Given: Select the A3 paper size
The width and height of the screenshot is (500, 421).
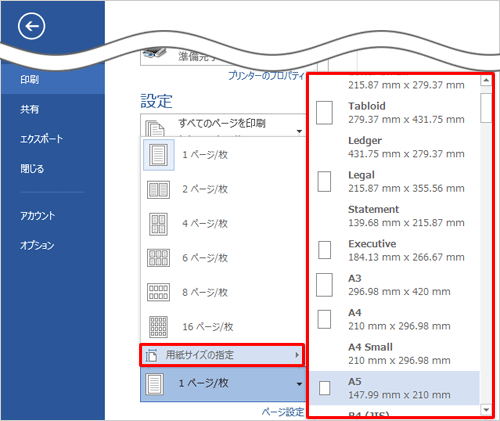Looking at the screenshot, I should (x=395, y=285).
